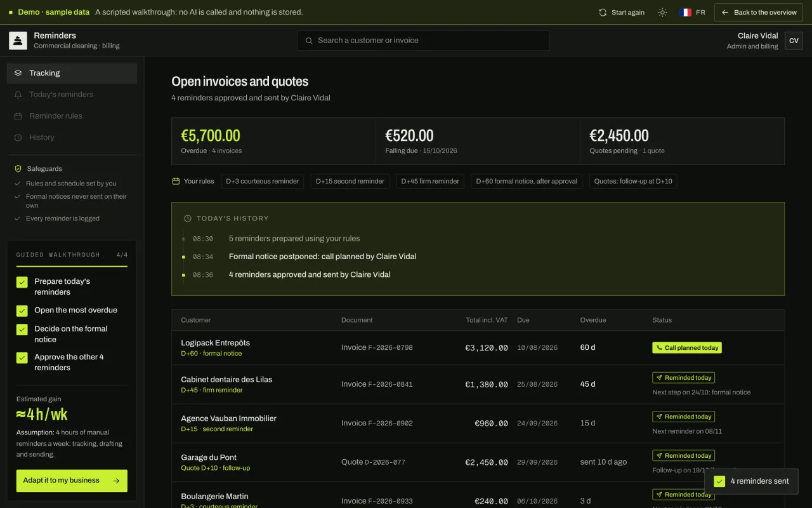Image resolution: width=812 pixels, height=508 pixels.
Task: Click Adapt it to my business button
Action: pyautogui.click(x=72, y=481)
